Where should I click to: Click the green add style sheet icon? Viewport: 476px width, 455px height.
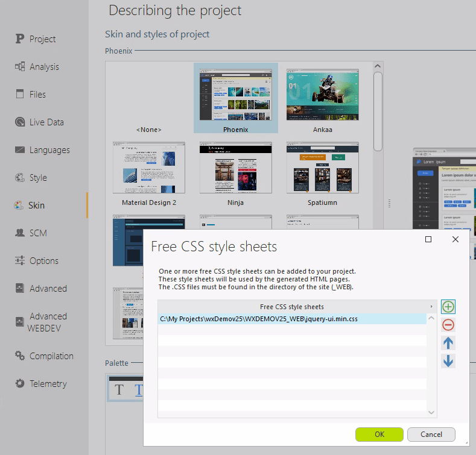coord(448,307)
